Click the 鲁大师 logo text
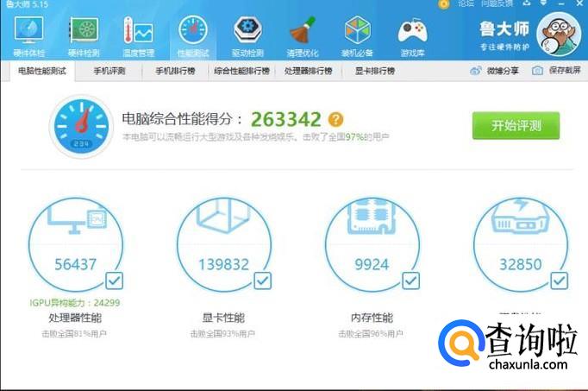This screenshot has width=588, height=391. tap(504, 29)
